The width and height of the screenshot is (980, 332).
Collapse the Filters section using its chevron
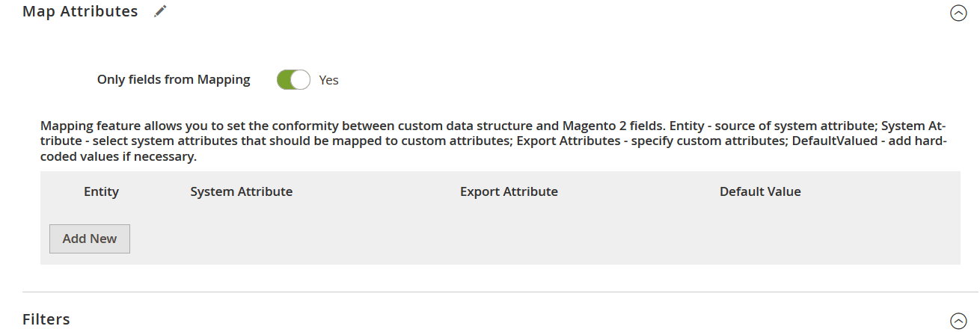tap(958, 321)
